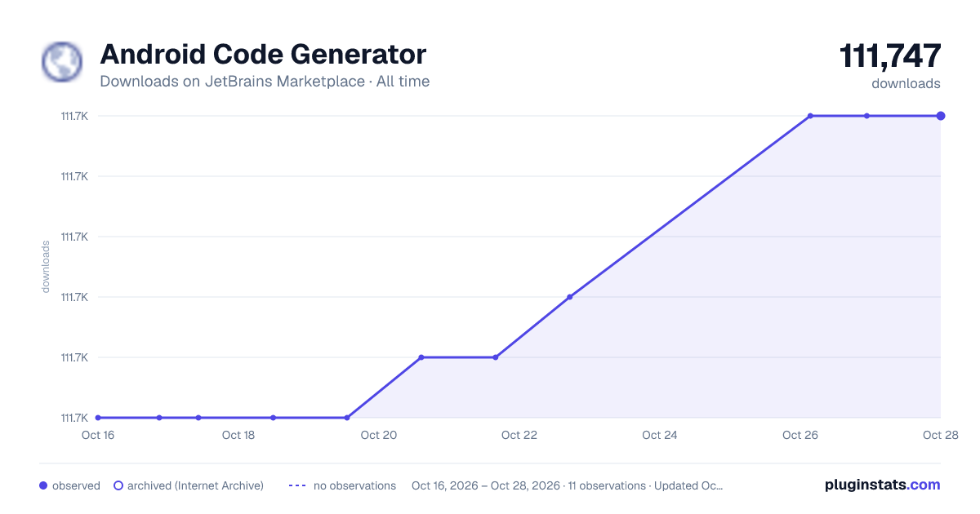The image size is (980, 514).
Task: Click the data point where the plateau begins near Oct 26
Action: (x=810, y=116)
